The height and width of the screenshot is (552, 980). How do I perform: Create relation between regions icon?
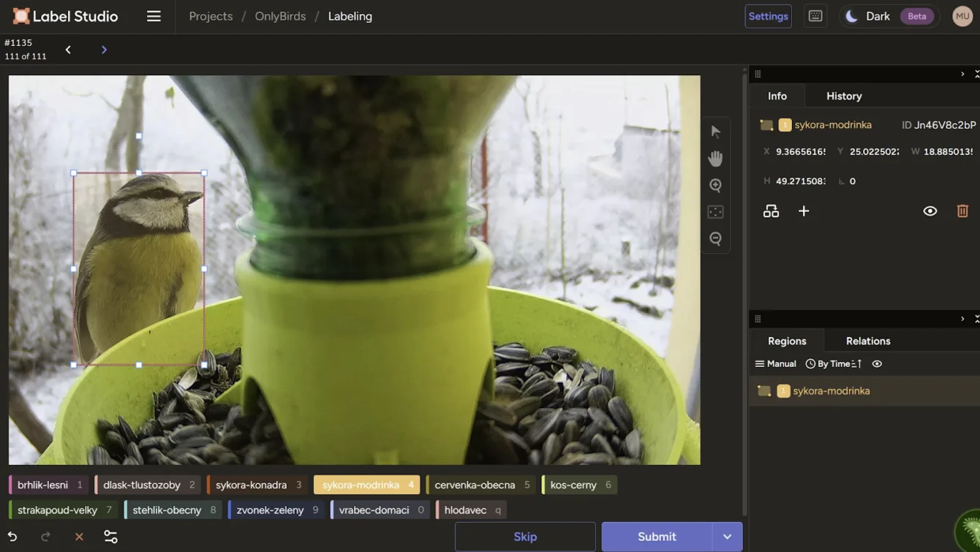771,211
